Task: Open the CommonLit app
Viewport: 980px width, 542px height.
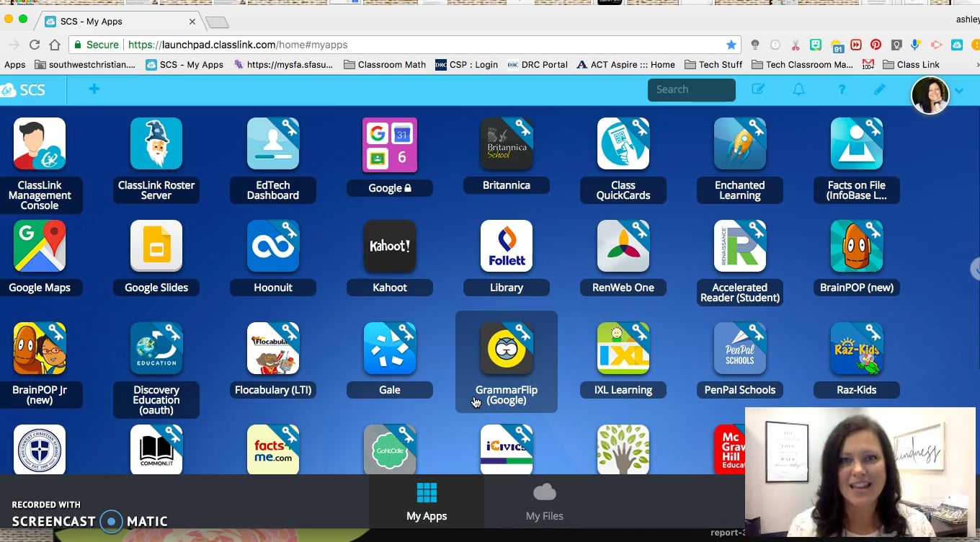Action: pyautogui.click(x=156, y=450)
